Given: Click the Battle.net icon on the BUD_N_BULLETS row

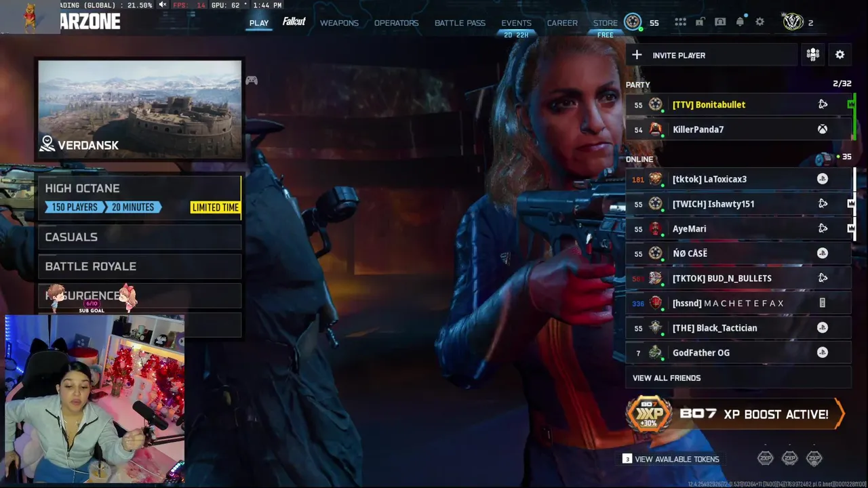Looking at the screenshot, I should tap(823, 278).
